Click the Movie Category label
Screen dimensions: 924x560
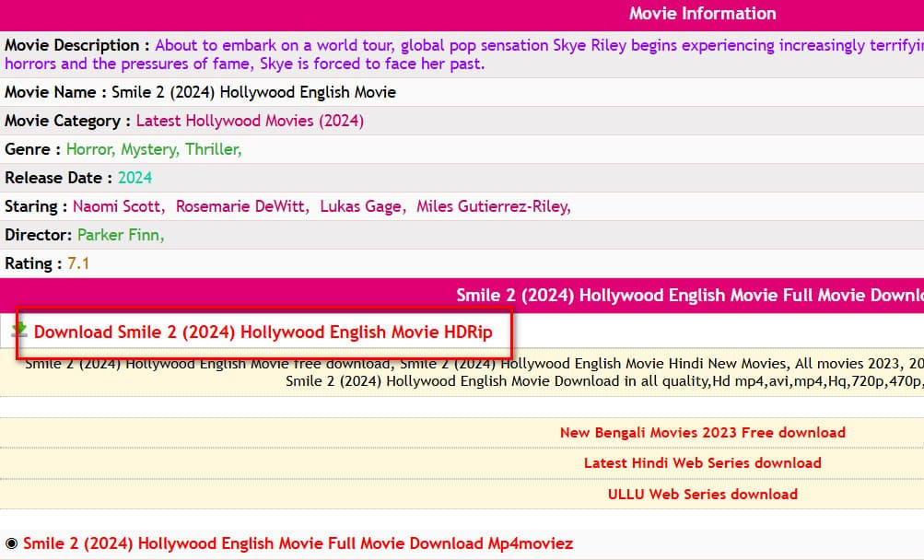tap(68, 121)
